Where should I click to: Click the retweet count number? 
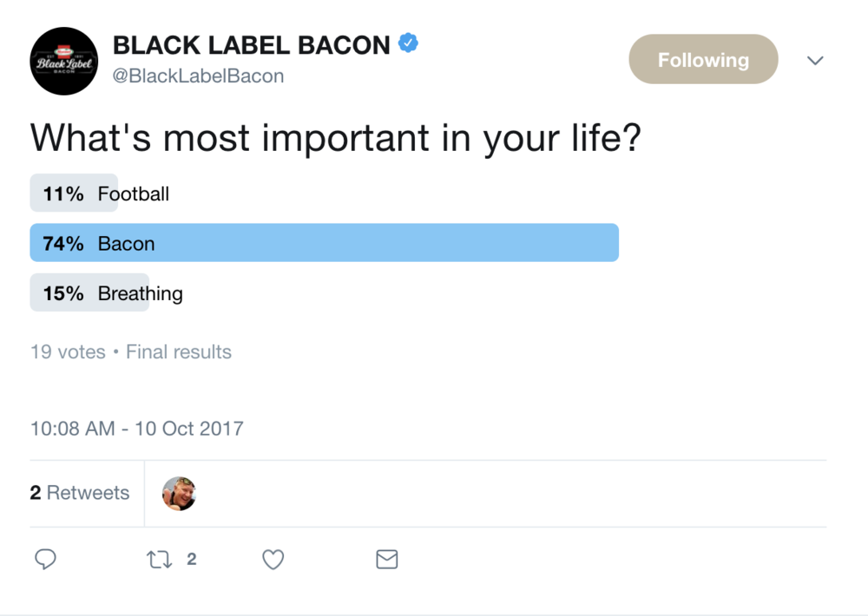(192, 560)
